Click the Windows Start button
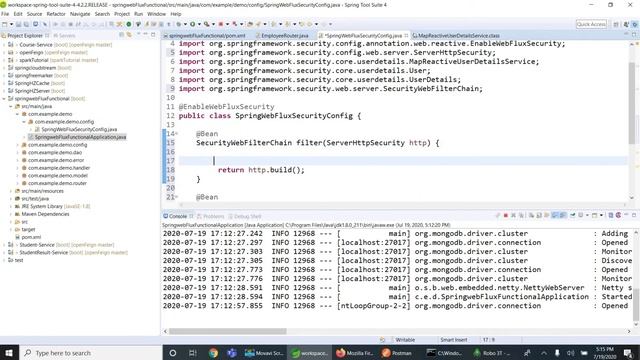The height and width of the screenshot is (360, 640). (9, 353)
